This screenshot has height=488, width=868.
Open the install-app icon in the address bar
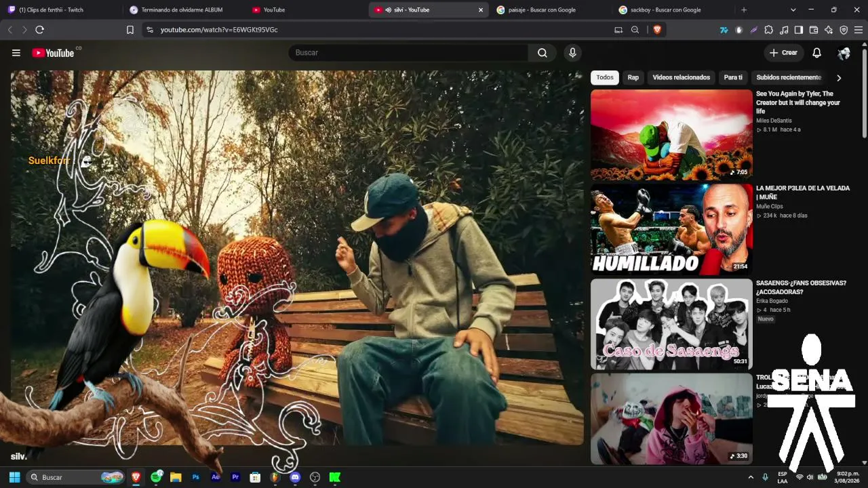(x=618, y=30)
